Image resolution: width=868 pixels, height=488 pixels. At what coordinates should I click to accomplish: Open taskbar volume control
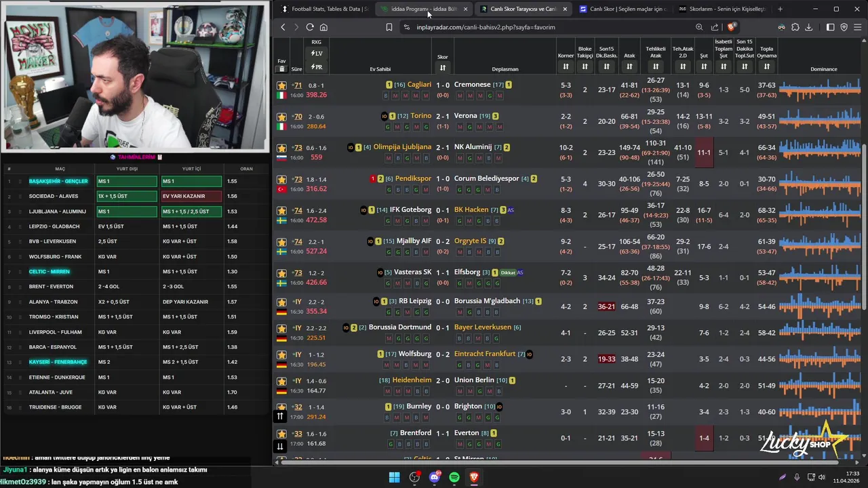click(x=822, y=477)
